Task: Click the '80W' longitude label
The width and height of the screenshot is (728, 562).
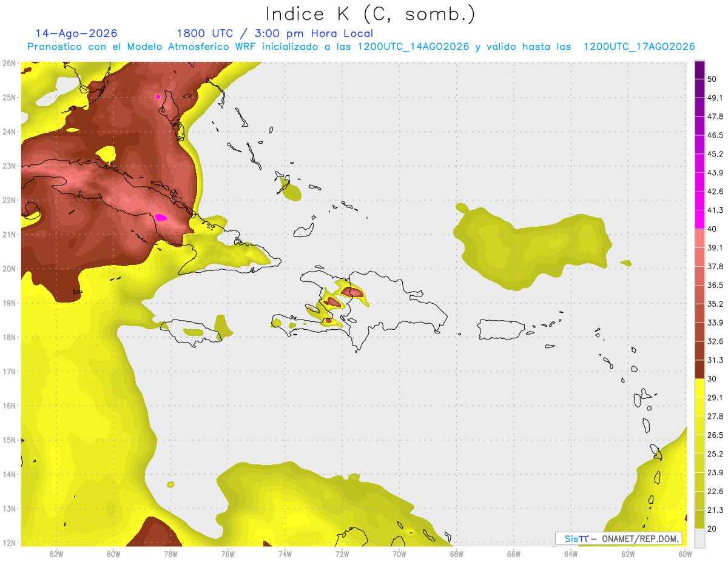Action: click(113, 554)
